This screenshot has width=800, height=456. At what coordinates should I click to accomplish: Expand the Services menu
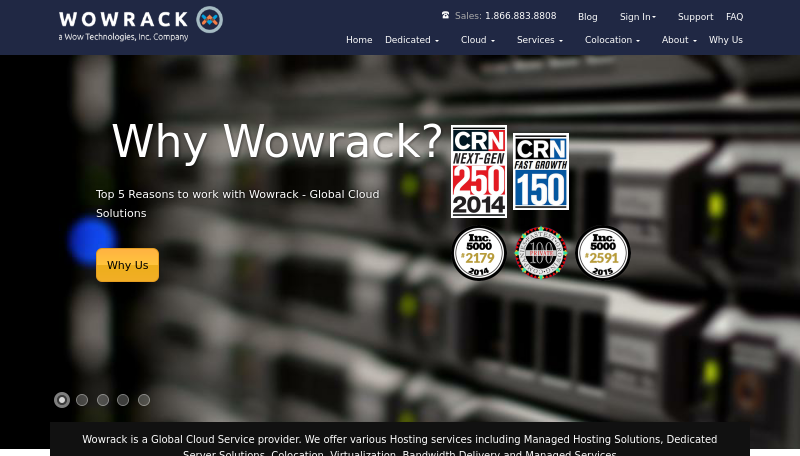(x=540, y=40)
